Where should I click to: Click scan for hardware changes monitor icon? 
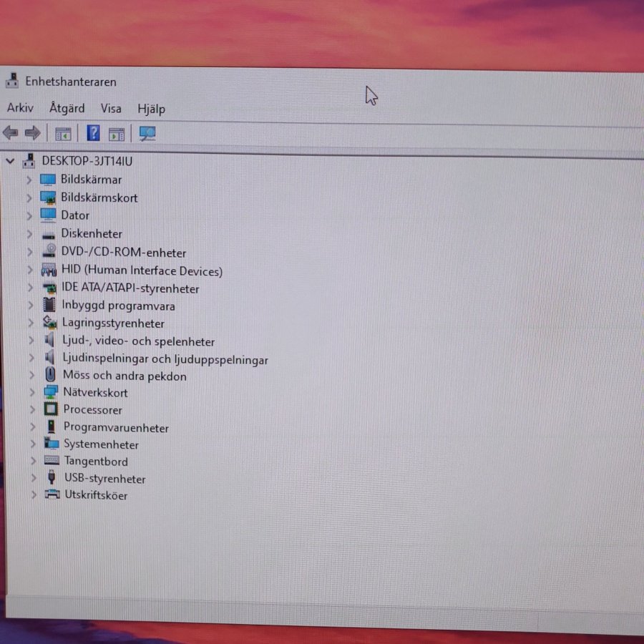pyautogui.click(x=147, y=134)
